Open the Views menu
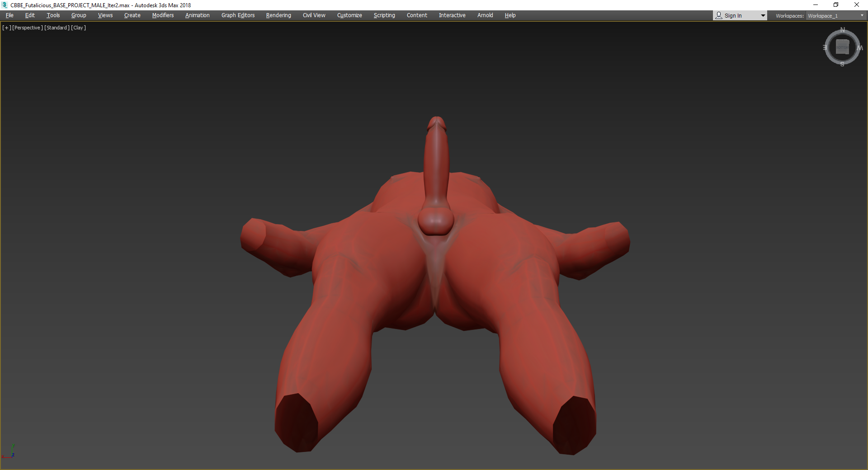Viewport: 868px width, 470px height. pos(105,15)
